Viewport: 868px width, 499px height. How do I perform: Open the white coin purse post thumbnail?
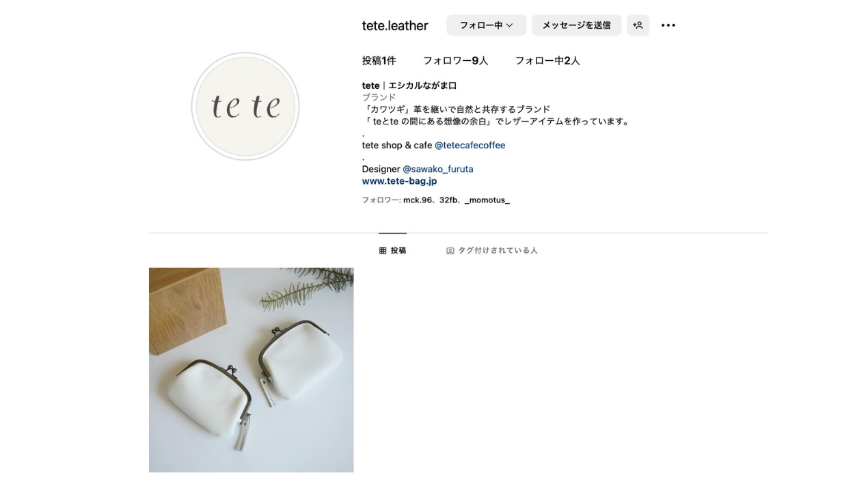click(252, 370)
